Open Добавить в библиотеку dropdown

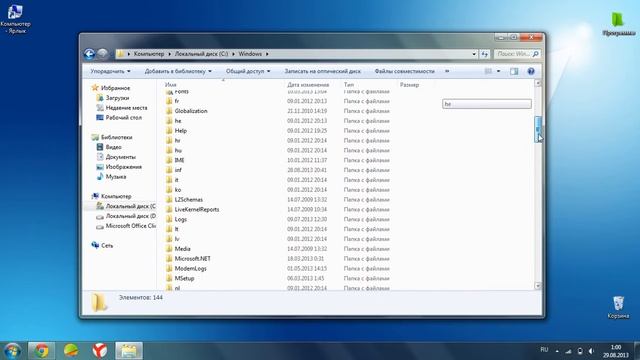pos(178,71)
